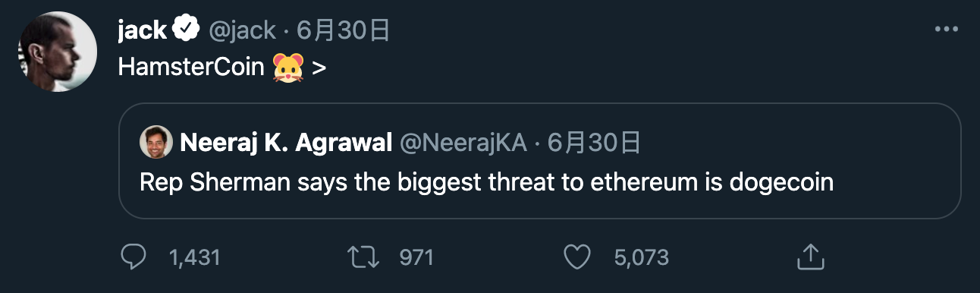The image size is (980, 293).
Task: Click jack's verified badge icon
Action: [x=184, y=30]
